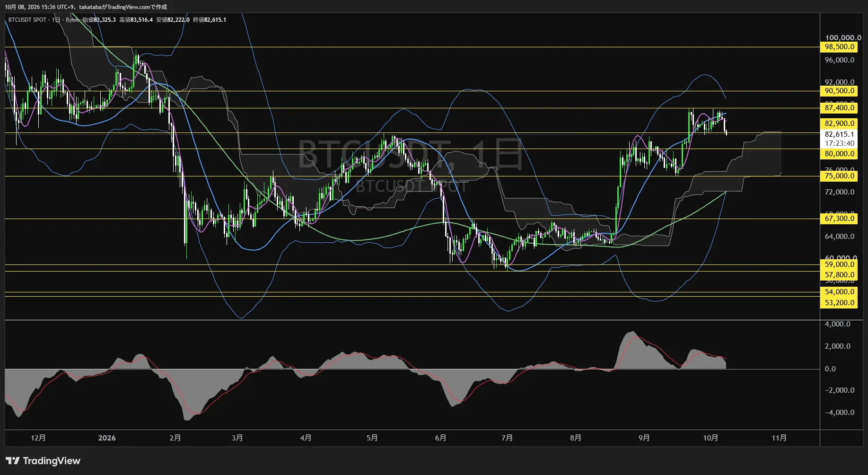This screenshot has width=868, height=475.
Task: Click the 10月 time axis marker
Action: (710, 438)
